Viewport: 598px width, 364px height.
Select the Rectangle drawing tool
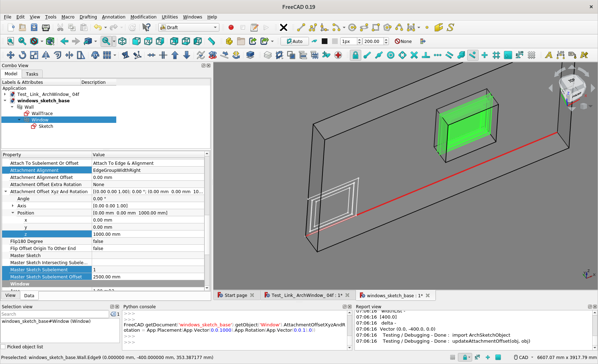(376, 27)
